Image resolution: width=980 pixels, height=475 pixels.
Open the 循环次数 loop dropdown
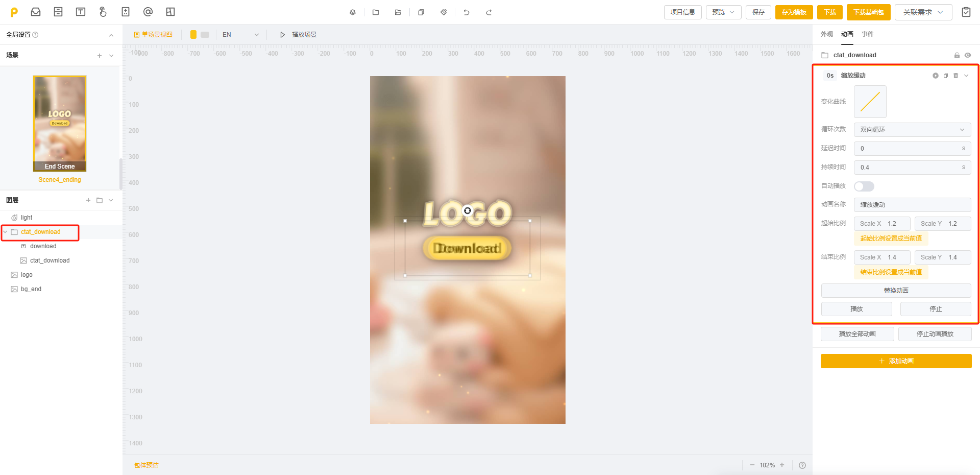click(912, 130)
